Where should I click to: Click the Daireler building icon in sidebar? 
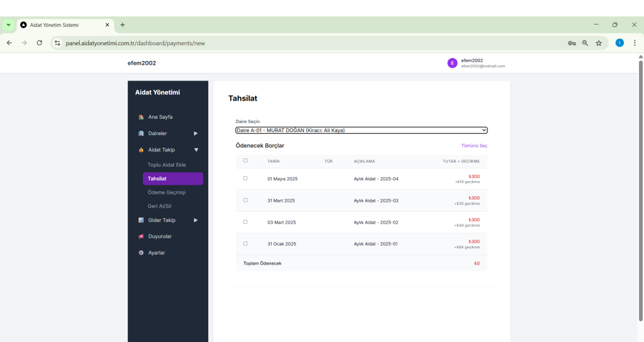141,133
